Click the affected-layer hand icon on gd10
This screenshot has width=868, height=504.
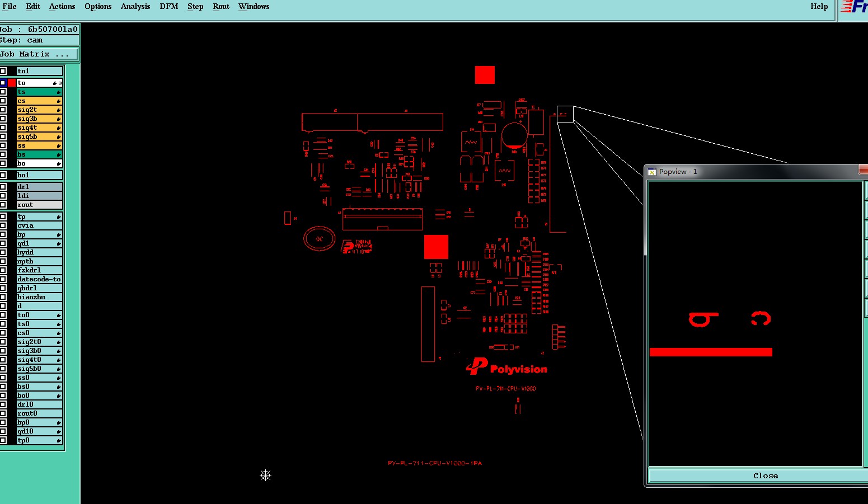pos(58,431)
